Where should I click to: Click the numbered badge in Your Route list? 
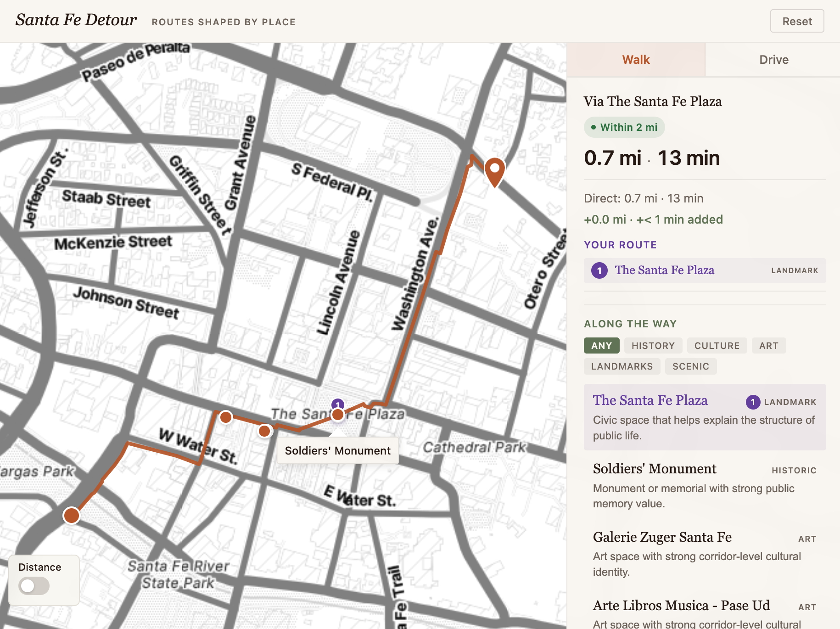click(x=599, y=270)
